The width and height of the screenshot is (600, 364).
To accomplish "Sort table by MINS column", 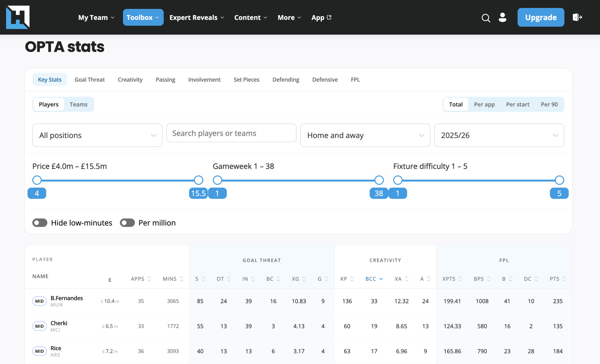I will tap(173, 279).
